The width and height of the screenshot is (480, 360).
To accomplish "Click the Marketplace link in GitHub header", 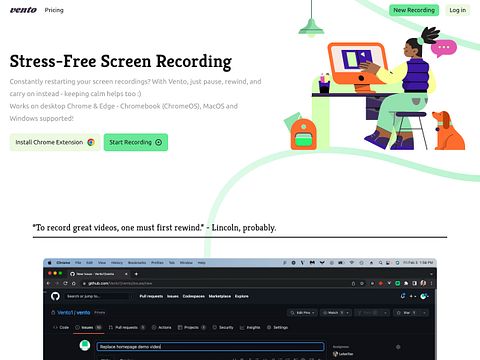I will pyautogui.click(x=220, y=296).
